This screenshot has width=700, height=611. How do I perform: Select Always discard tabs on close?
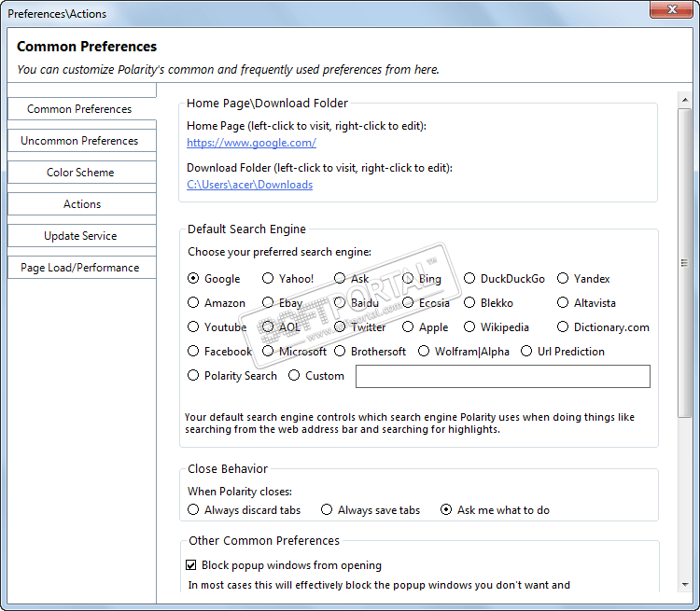click(194, 510)
